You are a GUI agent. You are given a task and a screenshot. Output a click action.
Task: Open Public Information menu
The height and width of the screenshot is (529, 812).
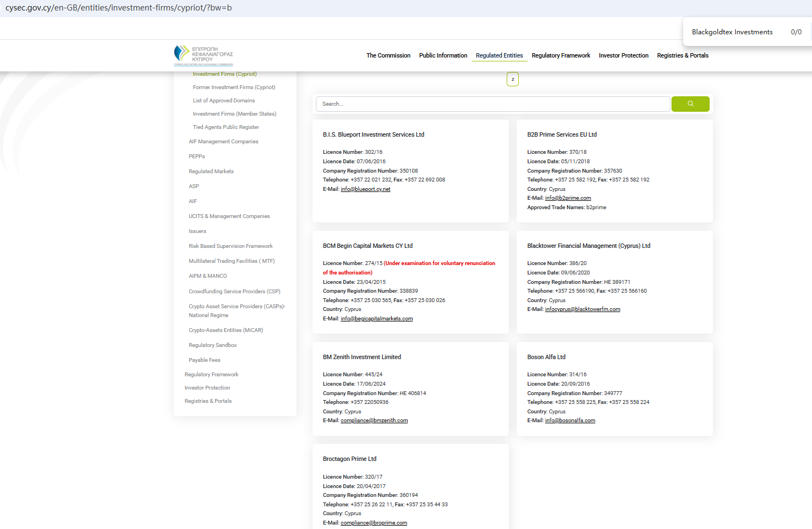click(443, 55)
